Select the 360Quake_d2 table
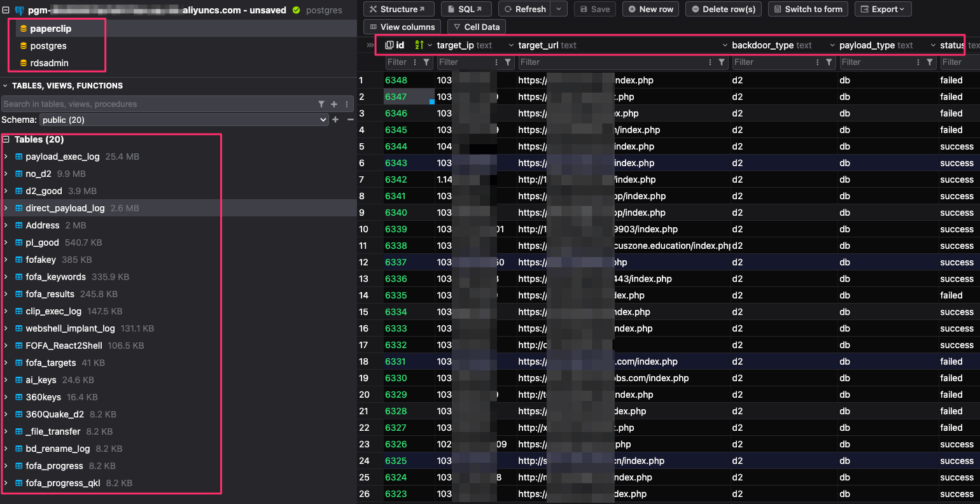Image resolution: width=980 pixels, height=504 pixels. click(x=55, y=414)
